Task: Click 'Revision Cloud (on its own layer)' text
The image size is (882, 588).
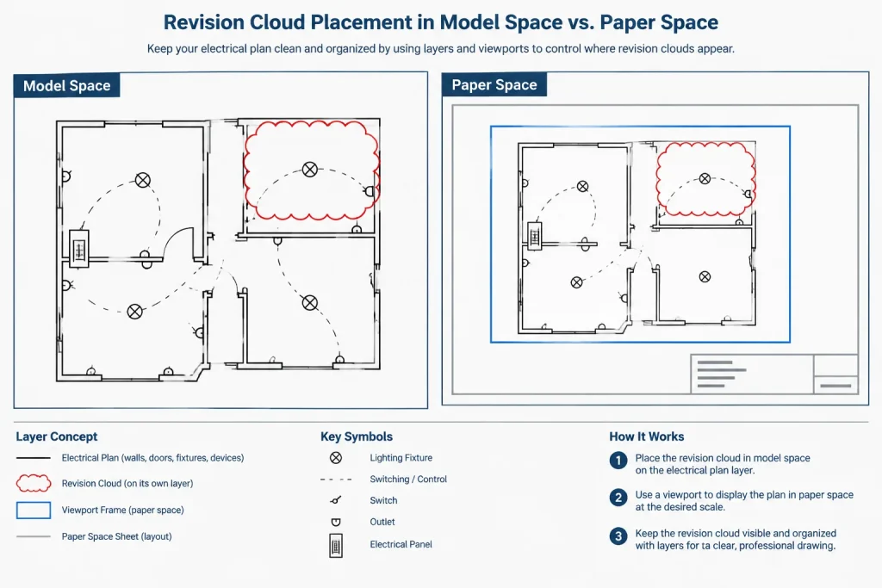Action: coord(127,484)
